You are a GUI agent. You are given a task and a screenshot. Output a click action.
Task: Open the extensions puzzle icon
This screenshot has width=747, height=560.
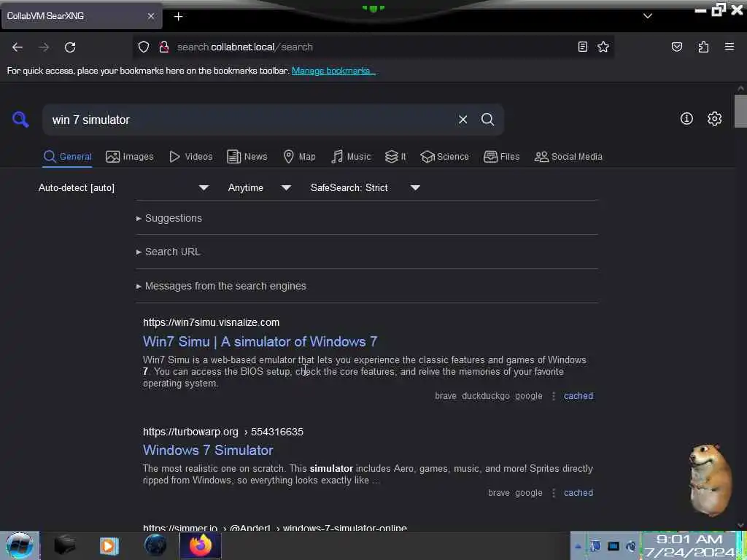[703, 47]
